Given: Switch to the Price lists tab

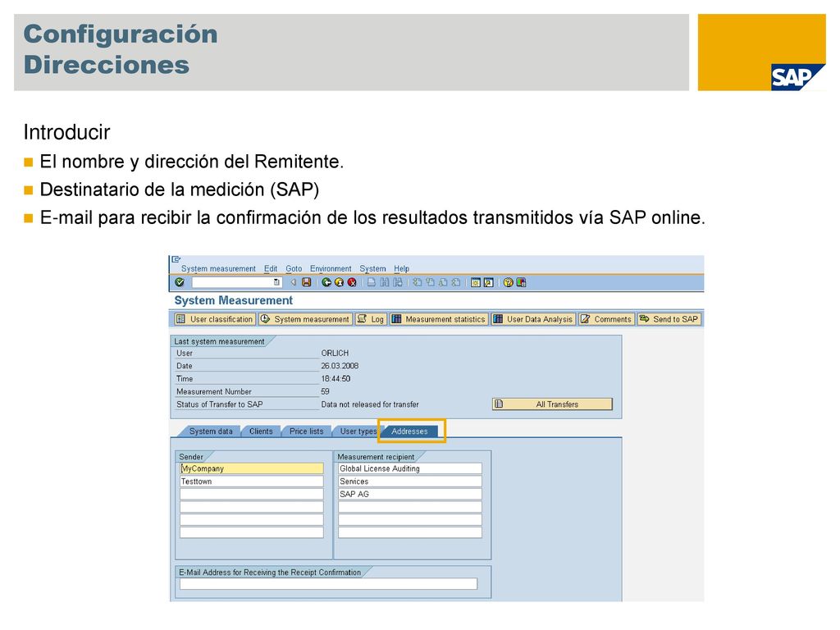Looking at the screenshot, I should (x=307, y=431).
